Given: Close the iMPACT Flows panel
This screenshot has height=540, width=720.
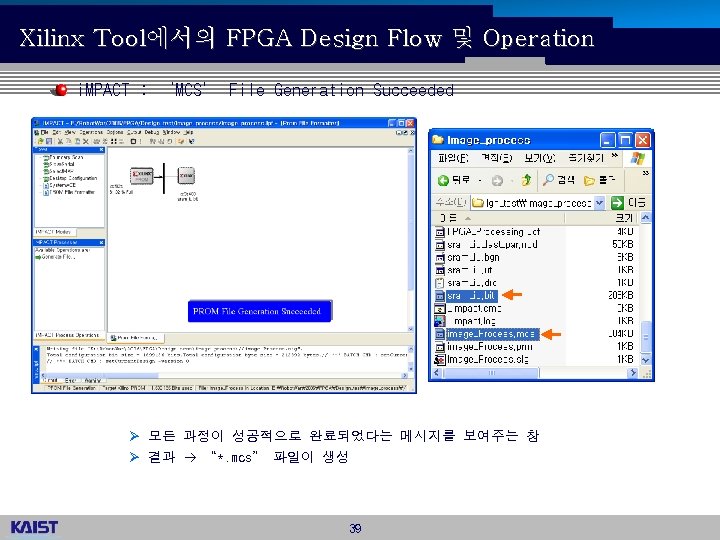Looking at the screenshot, I should pyautogui.click(x=101, y=150).
